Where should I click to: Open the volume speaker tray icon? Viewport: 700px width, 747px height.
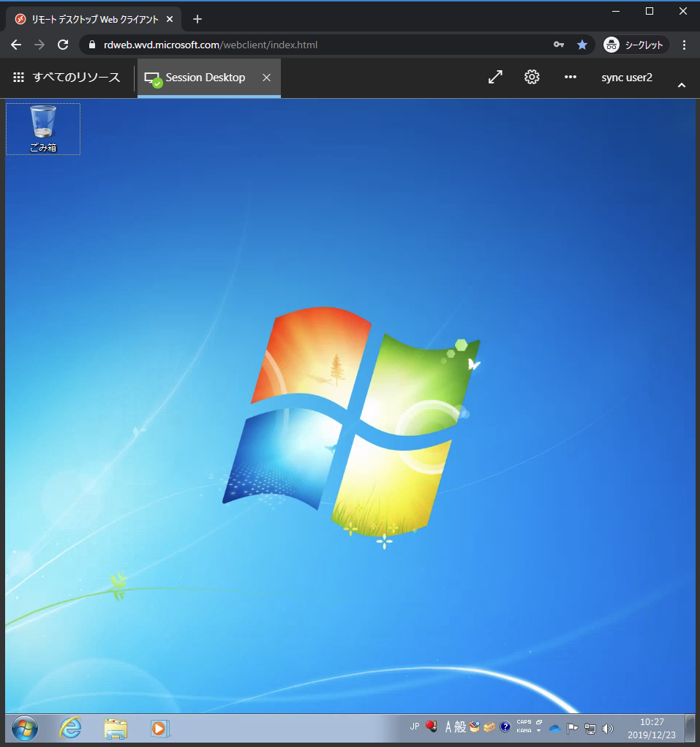pos(608,729)
